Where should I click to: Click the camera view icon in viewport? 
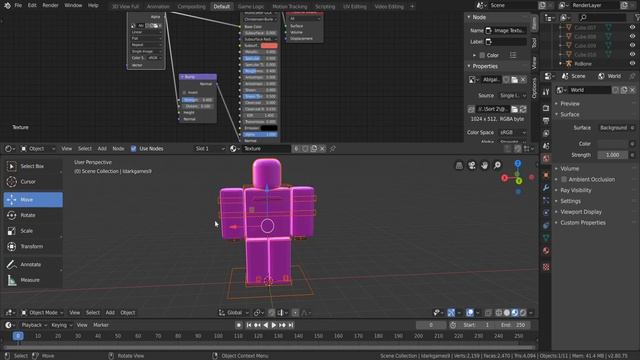[x=472, y=165]
